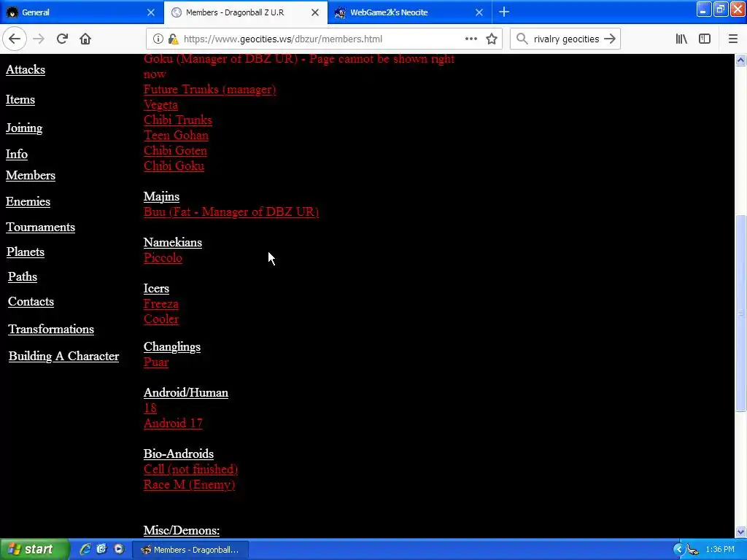Close the General tab
747x560 pixels.
click(x=151, y=12)
